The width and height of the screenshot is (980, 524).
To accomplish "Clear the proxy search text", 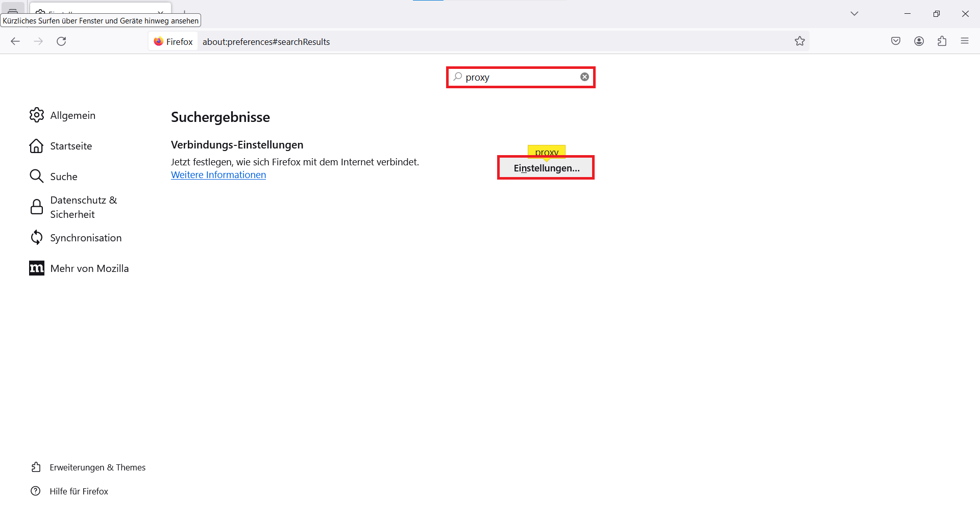I will [584, 77].
